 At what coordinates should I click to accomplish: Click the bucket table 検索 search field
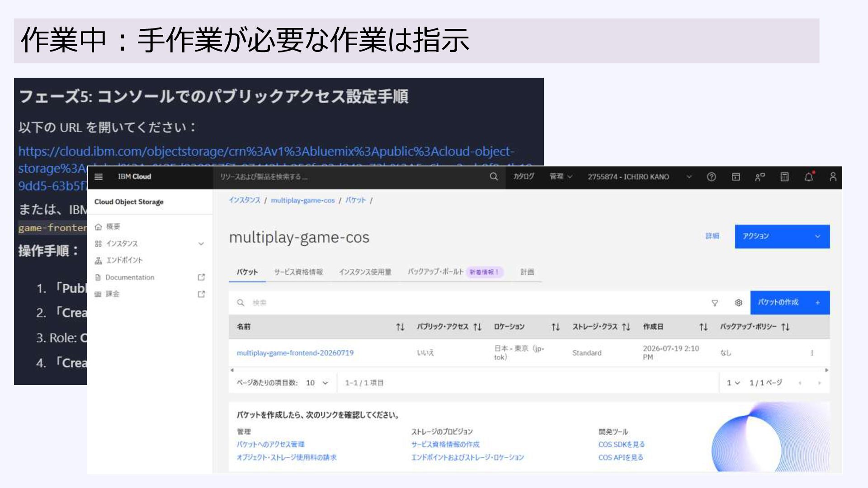click(x=466, y=303)
